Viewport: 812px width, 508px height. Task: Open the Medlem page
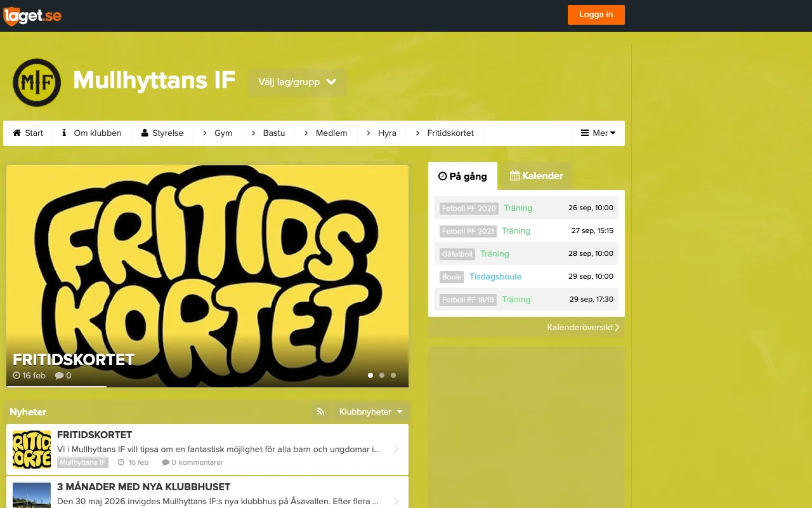point(326,133)
